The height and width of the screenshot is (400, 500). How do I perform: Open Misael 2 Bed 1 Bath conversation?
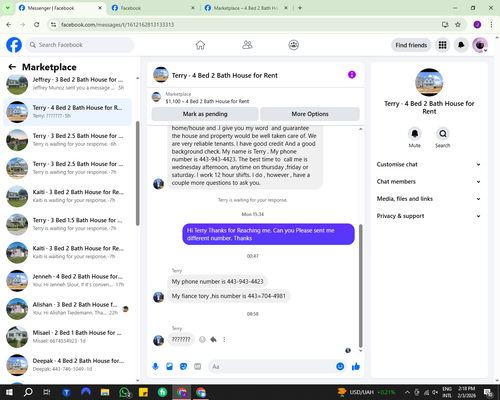click(x=68, y=337)
